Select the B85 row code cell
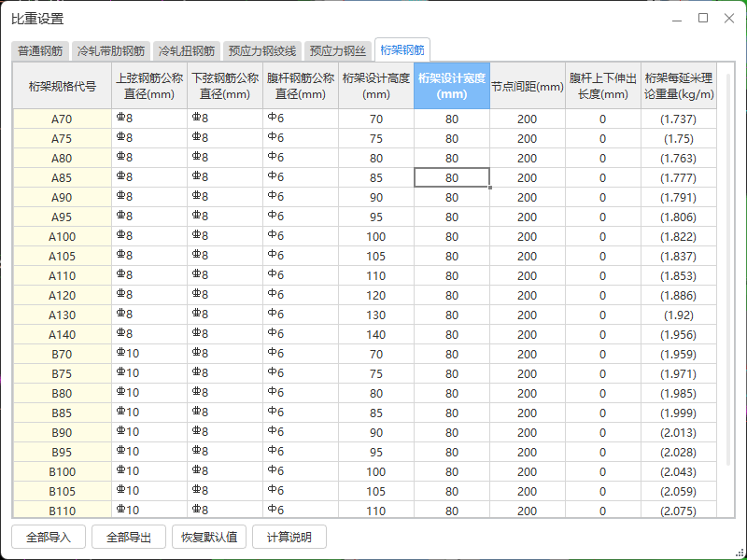Viewport: 747px width, 560px height. pyautogui.click(x=63, y=413)
